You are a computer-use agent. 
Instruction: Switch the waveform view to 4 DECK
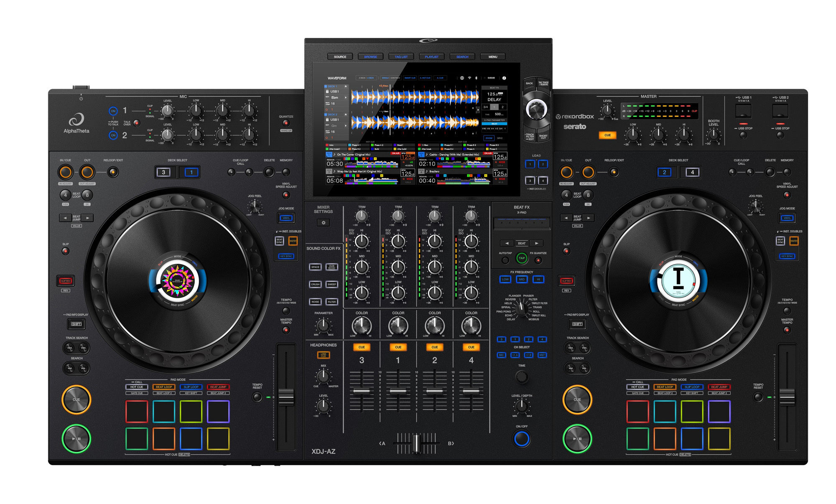coord(370,78)
